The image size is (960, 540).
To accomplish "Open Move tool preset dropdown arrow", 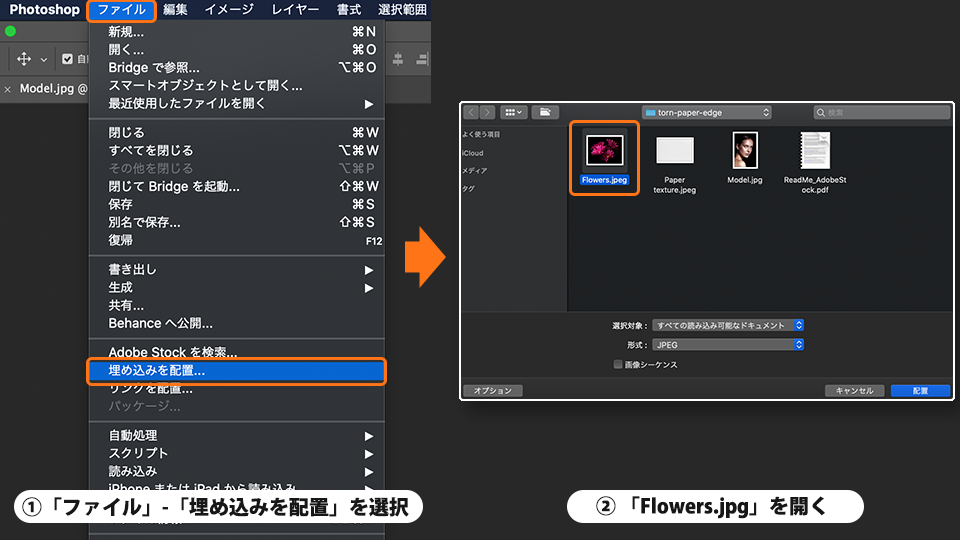I will tap(43, 59).
